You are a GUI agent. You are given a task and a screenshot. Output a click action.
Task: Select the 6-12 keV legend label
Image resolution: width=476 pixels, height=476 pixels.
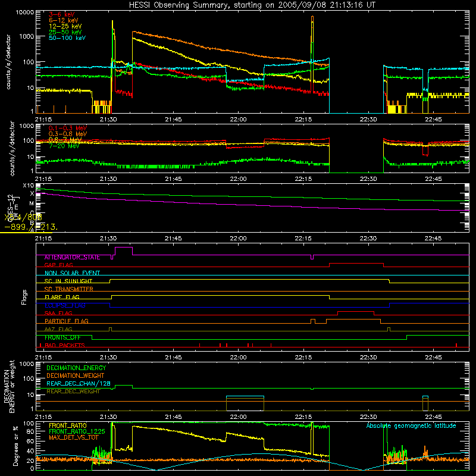(64, 20)
